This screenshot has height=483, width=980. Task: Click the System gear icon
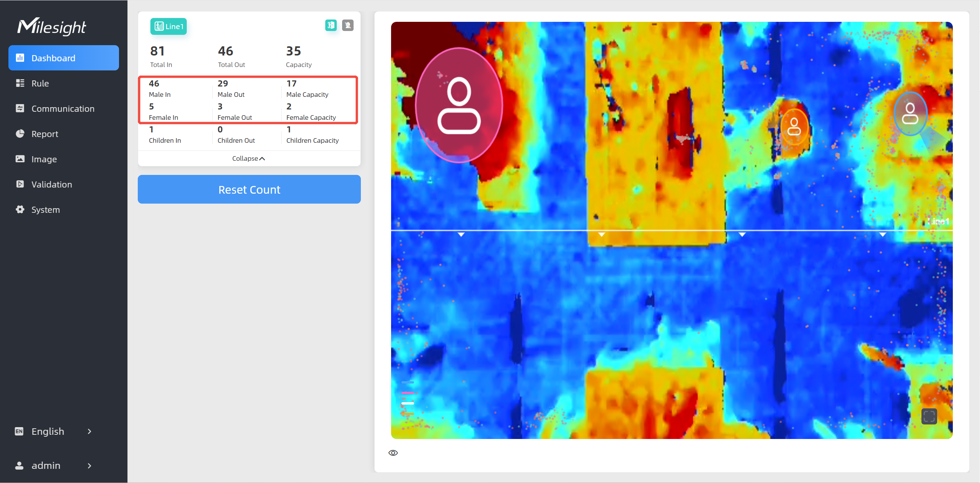[x=20, y=209]
